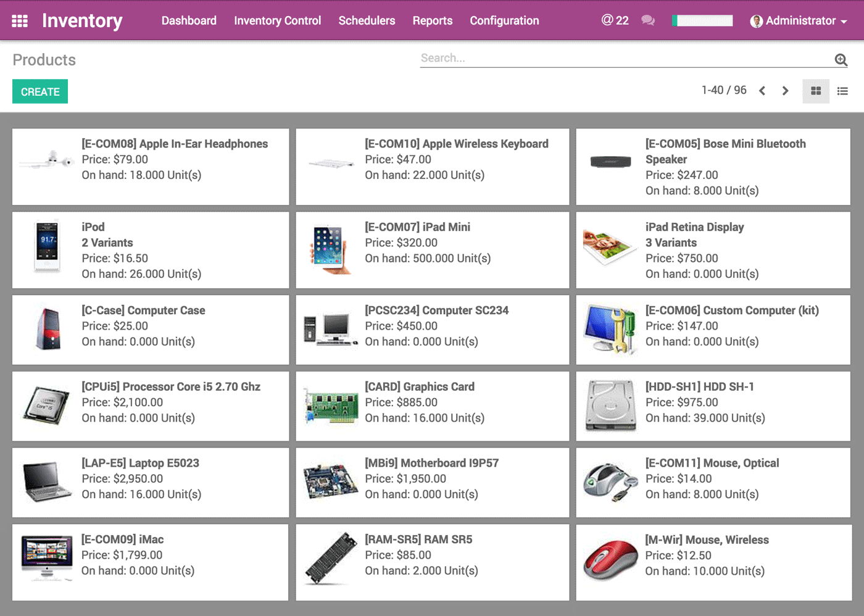Click the CREATE button
The width and height of the screenshot is (864, 616).
(x=40, y=91)
